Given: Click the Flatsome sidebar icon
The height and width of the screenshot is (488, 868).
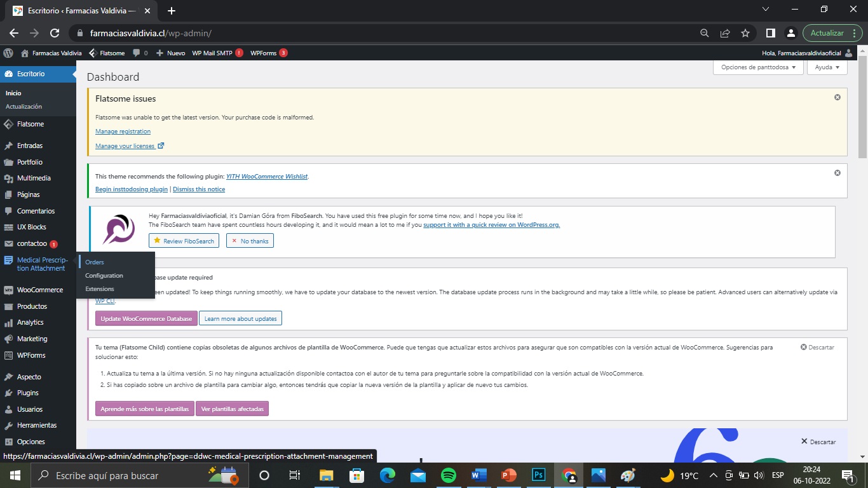Looking at the screenshot, I should click(x=8, y=124).
